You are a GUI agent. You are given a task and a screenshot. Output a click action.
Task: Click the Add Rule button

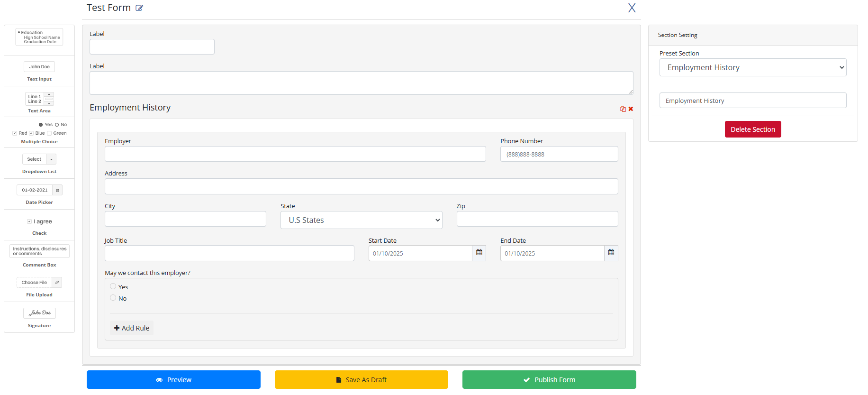132,328
